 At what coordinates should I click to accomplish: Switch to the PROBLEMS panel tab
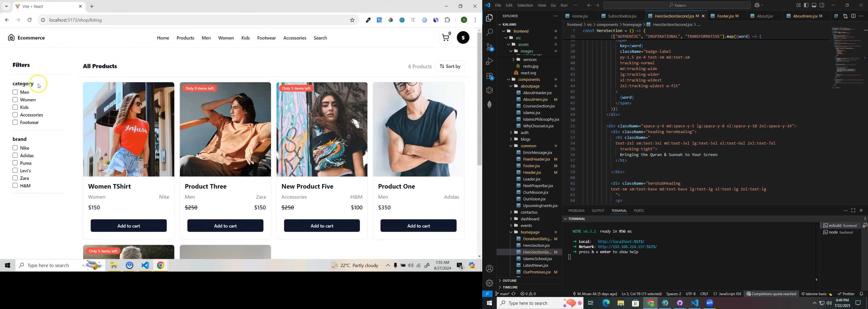coord(576,211)
